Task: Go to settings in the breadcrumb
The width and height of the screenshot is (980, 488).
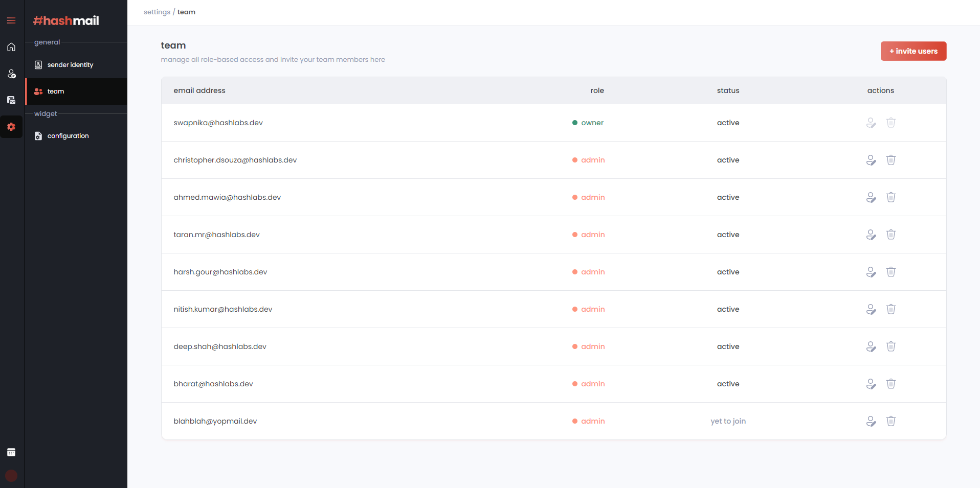Action: (x=157, y=12)
